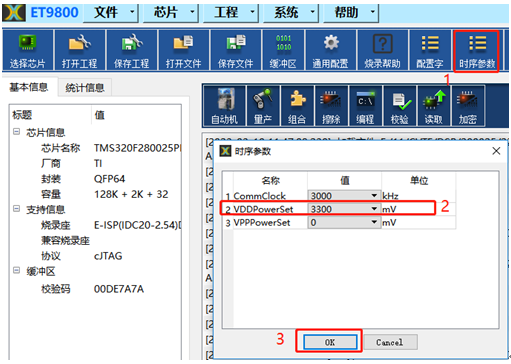Screen dimensions: 511x364
Task: Run 校验 verify operation
Action: [400, 106]
